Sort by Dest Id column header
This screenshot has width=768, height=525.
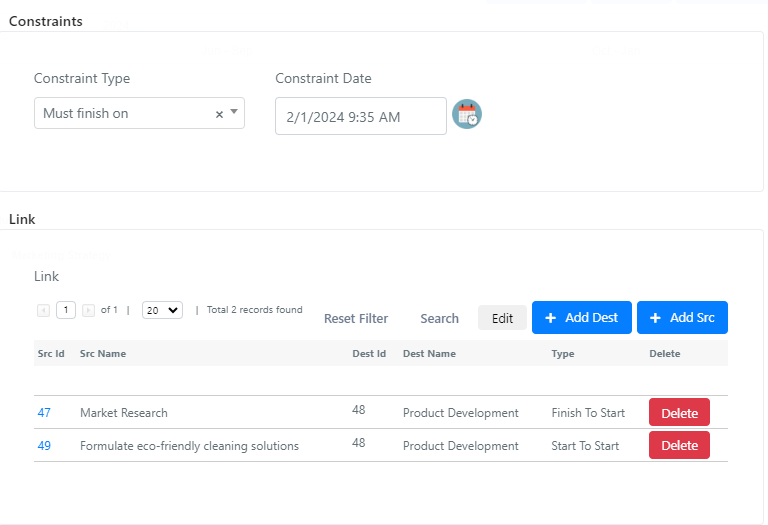click(x=369, y=353)
